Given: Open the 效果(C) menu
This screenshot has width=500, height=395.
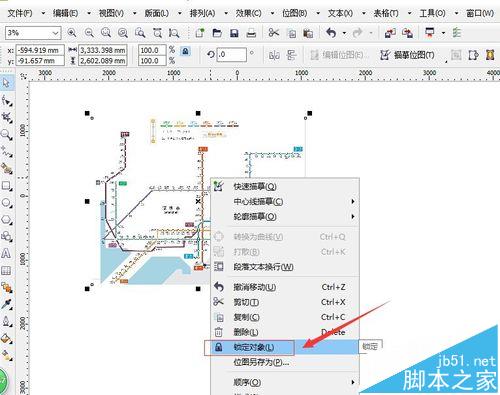Looking at the screenshot, I should (x=248, y=13).
